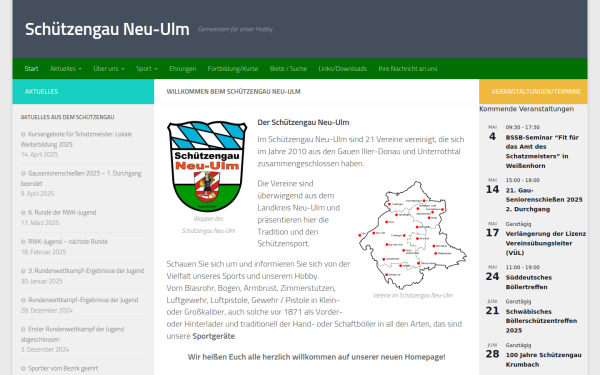The width and height of the screenshot is (600, 375).
Task: Open Schwäbisches Böllerschützentreffen 2025 event
Action: coord(541,321)
